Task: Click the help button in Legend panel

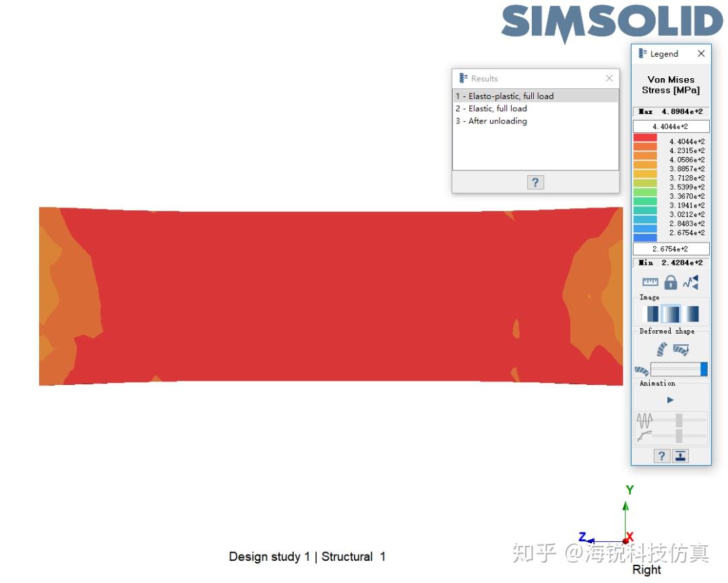Action: pyautogui.click(x=660, y=456)
